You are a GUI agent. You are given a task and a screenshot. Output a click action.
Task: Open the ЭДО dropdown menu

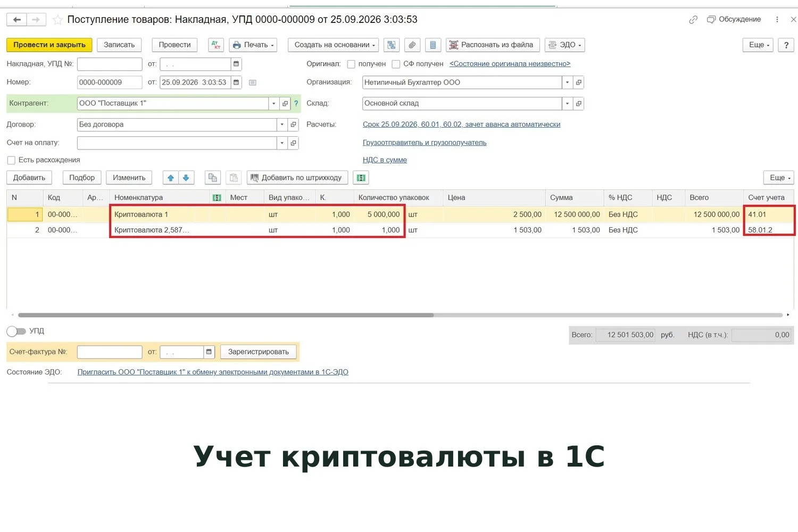tap(564, 45)
